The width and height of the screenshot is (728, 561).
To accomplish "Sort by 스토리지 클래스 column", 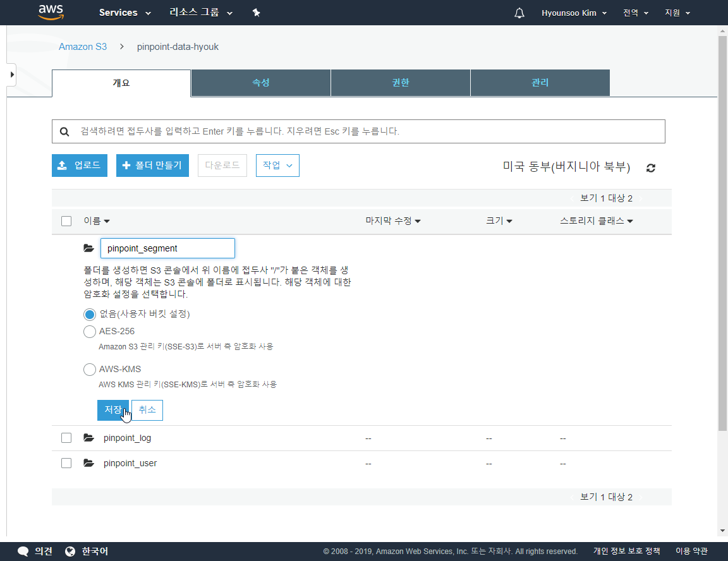I will [x=596, y=221].
